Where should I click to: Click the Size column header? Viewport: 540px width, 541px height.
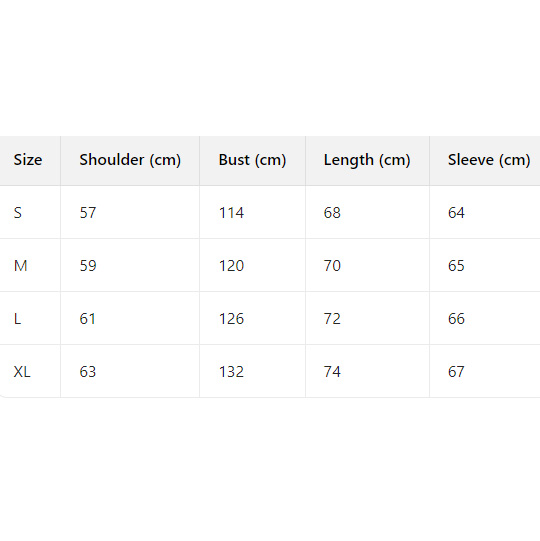tap(28, 160)
